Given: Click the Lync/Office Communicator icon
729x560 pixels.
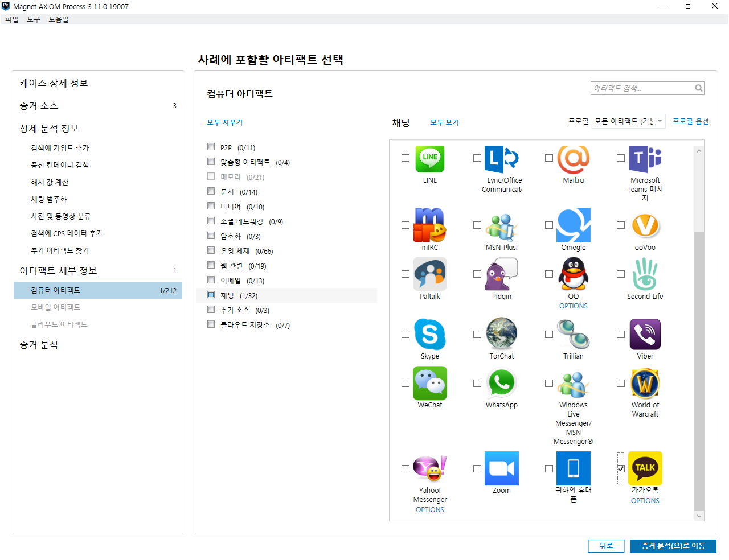Looking at the screenshot, I should pos(502,159).
